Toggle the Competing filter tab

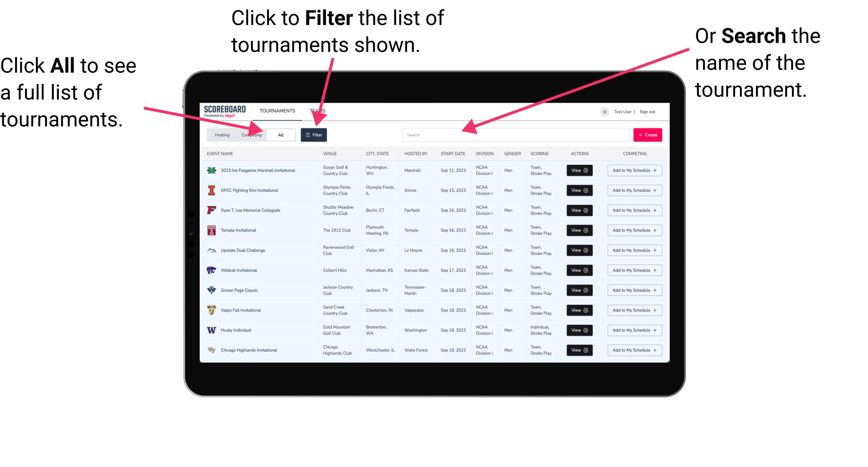click(x=250, y=134)
